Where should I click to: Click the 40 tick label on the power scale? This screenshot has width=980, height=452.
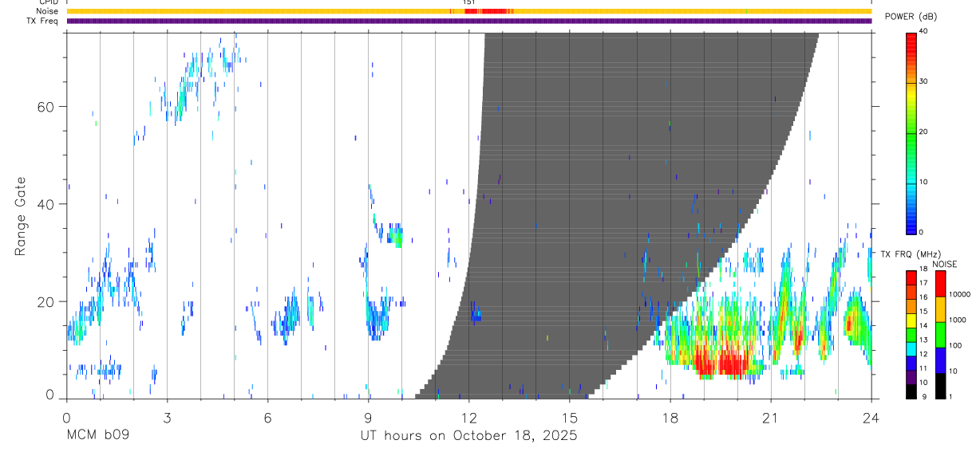923,31
